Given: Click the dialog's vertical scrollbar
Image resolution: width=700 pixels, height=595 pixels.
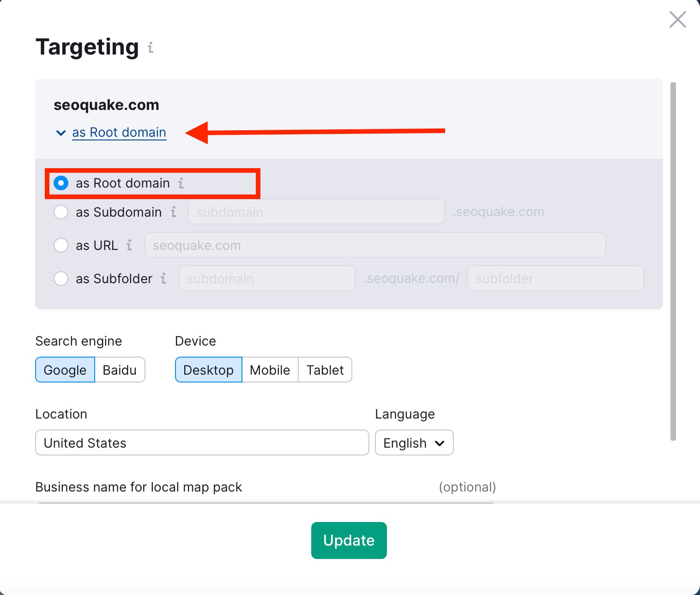Looking at the screenshot, I should click(x=673, y=261).
